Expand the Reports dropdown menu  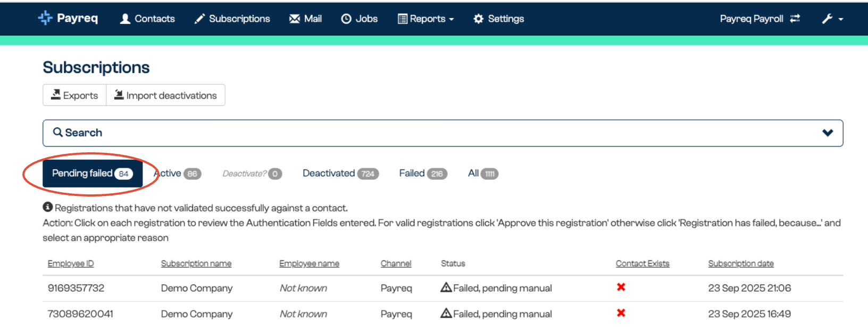click(425, 19)
